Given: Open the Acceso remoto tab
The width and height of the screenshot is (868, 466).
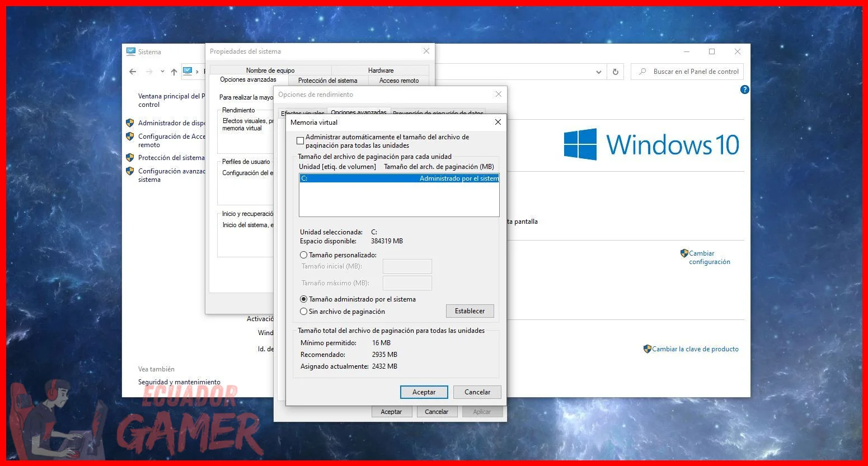Looking at the screenshot, I should coord(399,81).
